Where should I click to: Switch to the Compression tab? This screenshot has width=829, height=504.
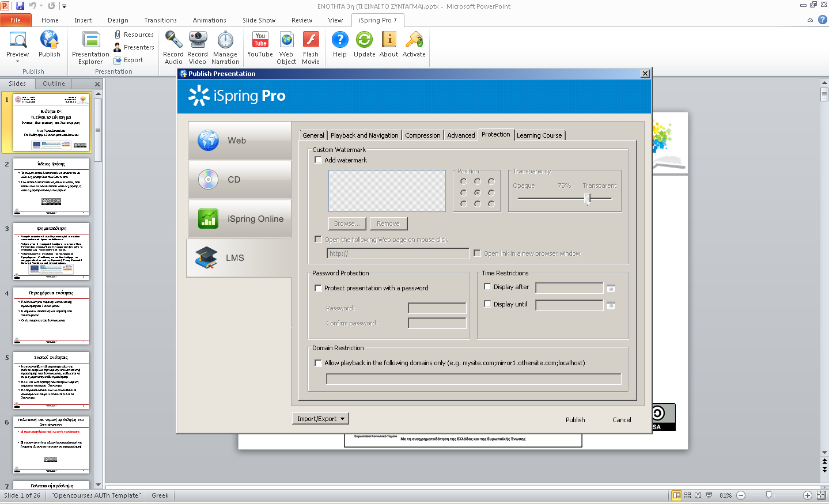pyautogui.click(x=422, y=135)
